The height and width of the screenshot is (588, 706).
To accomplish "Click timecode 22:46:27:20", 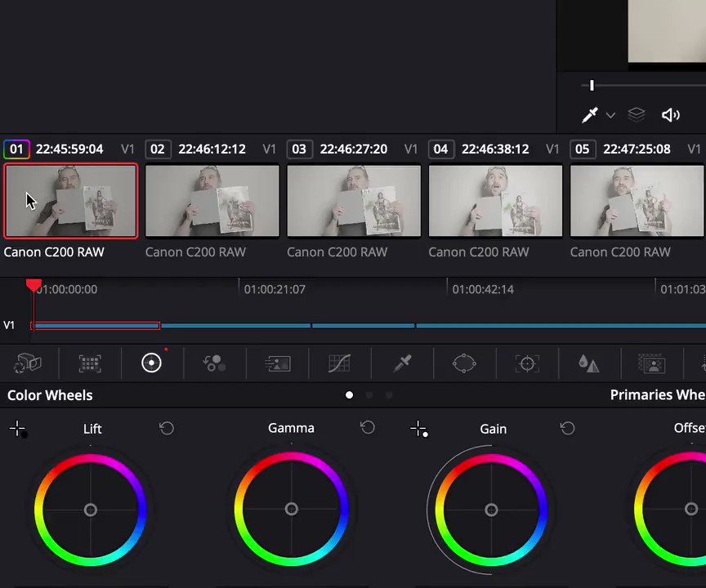I will [x=354, y=149].
